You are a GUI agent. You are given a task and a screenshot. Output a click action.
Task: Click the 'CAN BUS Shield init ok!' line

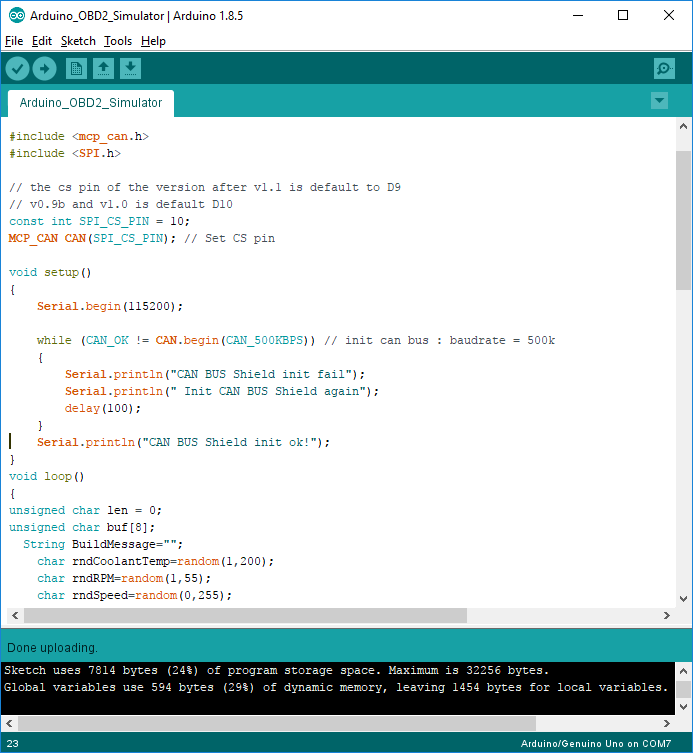(183, 442)
